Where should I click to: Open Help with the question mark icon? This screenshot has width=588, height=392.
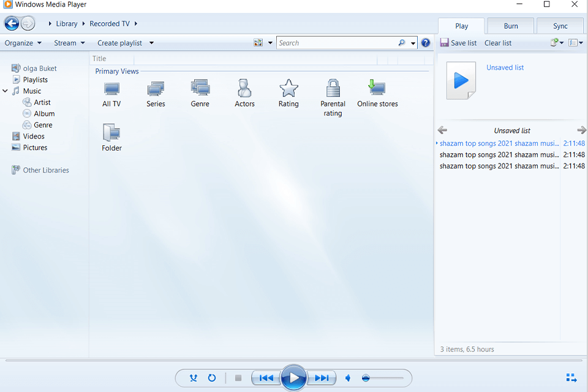[425, 43]
